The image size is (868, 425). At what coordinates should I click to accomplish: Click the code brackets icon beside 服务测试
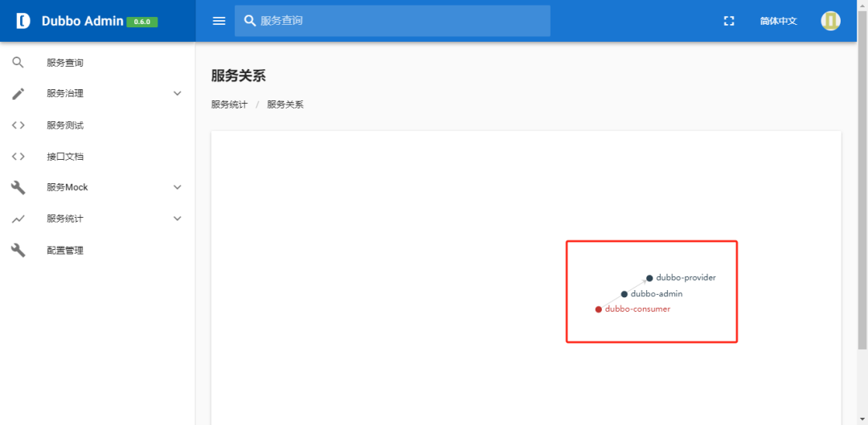18,125
